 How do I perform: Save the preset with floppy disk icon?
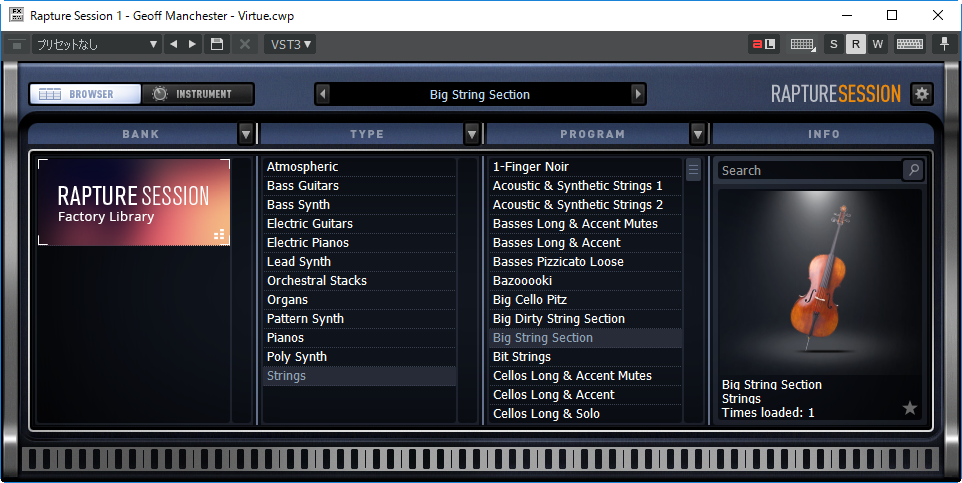tap(217, 44)
